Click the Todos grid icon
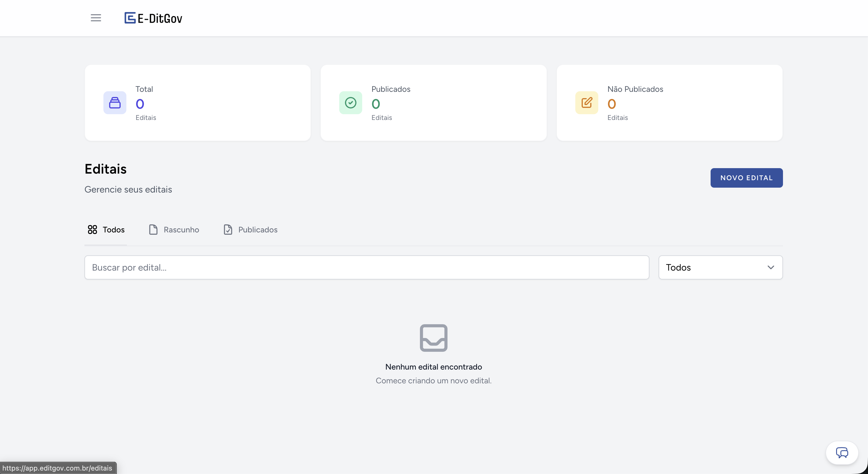This screenshot has height=474, width=868. tap(92, 230)
